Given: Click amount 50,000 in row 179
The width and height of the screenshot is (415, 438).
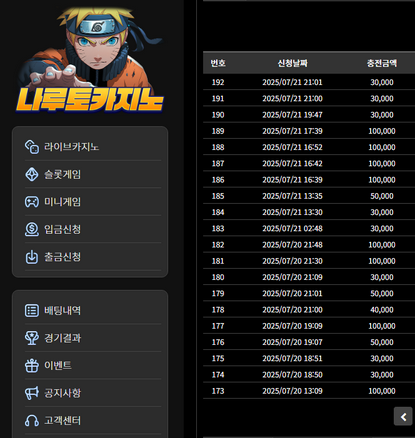Looking at the screenshot, I should point(382,293).
